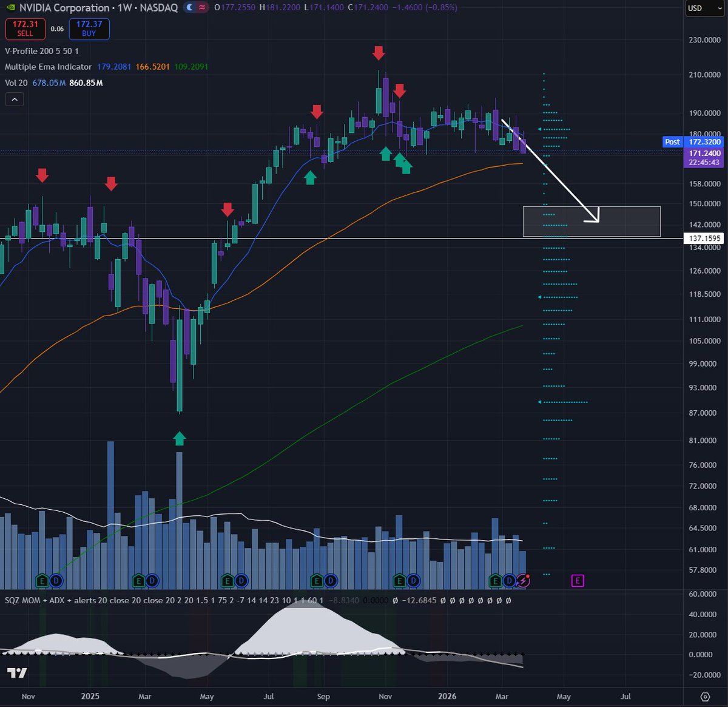
Task: Open the dividend D marker near November 2024
Action: (55, 581)
